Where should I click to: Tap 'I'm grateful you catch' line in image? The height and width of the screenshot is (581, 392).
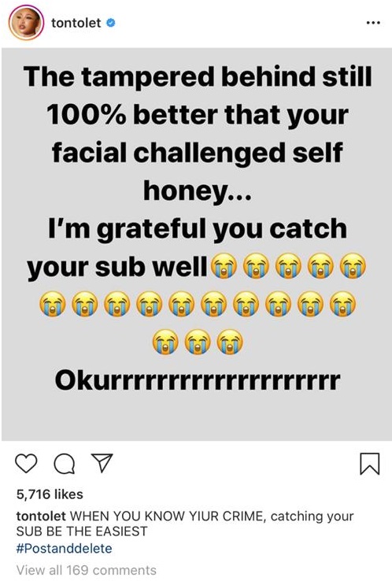point(198,228)
